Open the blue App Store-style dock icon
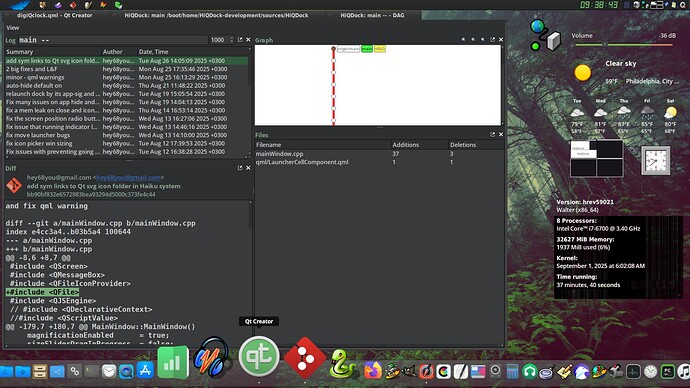 145,371
